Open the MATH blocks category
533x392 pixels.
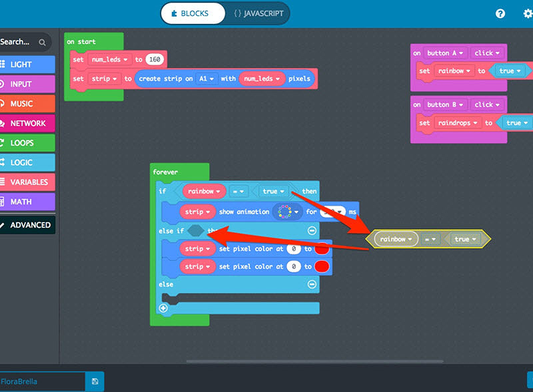27,201
